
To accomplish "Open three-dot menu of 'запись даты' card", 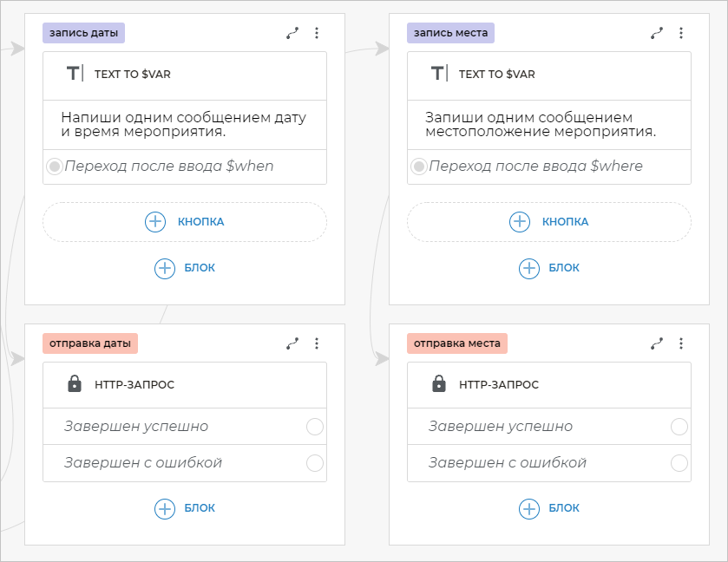I will (x=317, y=33).
